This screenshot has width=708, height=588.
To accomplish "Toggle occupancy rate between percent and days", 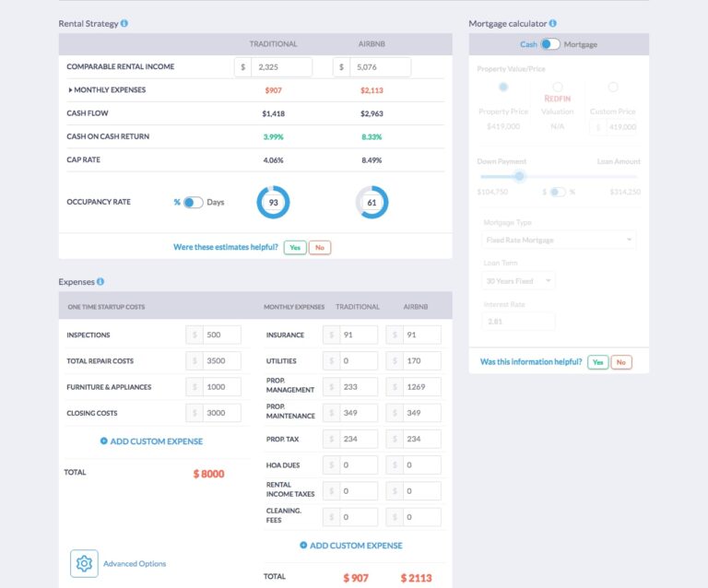I will [193, 203].
